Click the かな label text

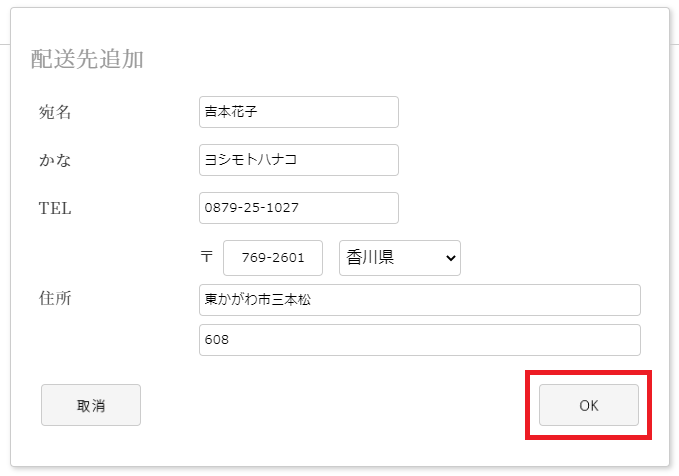tap(55, 160)
